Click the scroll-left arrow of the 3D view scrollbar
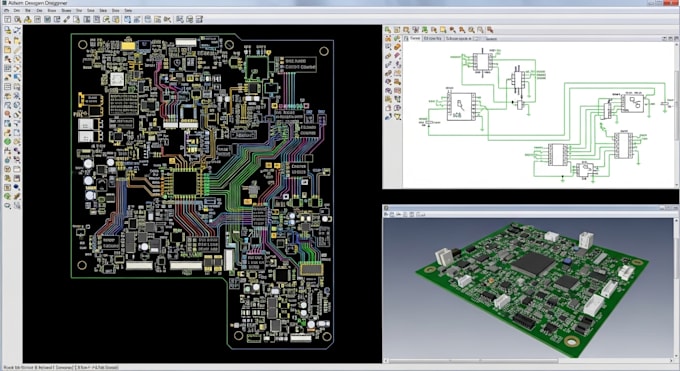The height and width of the screenshot is (371, 680). click(x=386, y=361)
